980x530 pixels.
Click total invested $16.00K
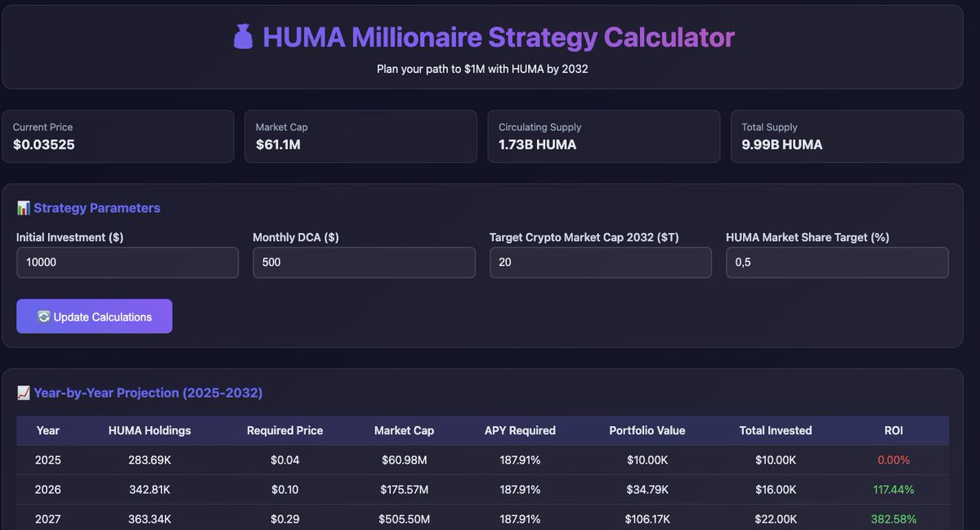(776, 489)
